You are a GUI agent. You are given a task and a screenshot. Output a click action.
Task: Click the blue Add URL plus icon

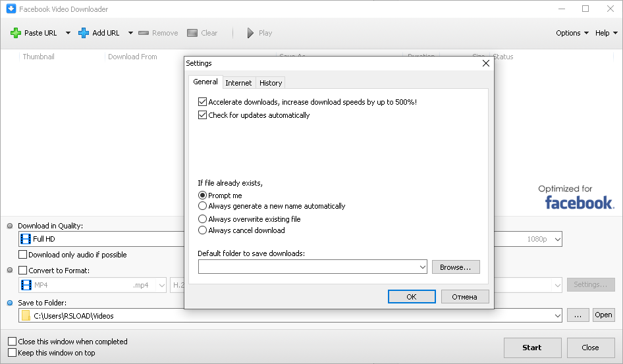pos(84,33)
